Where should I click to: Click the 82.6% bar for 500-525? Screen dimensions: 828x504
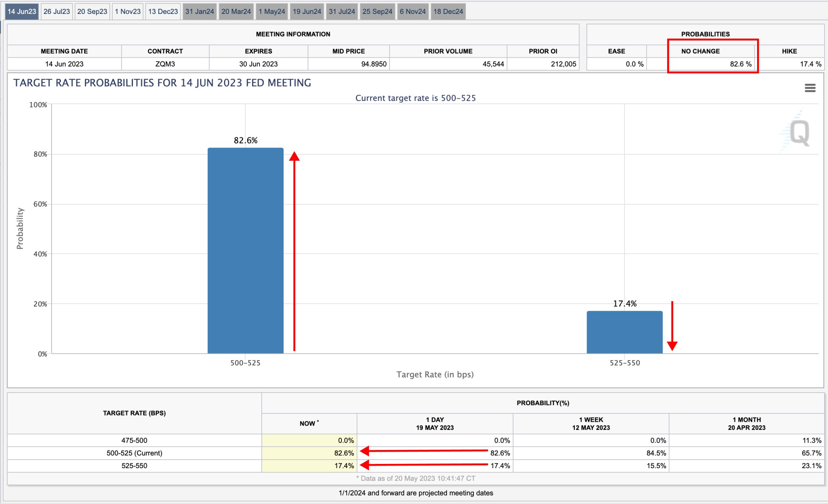tap(245, 251)
